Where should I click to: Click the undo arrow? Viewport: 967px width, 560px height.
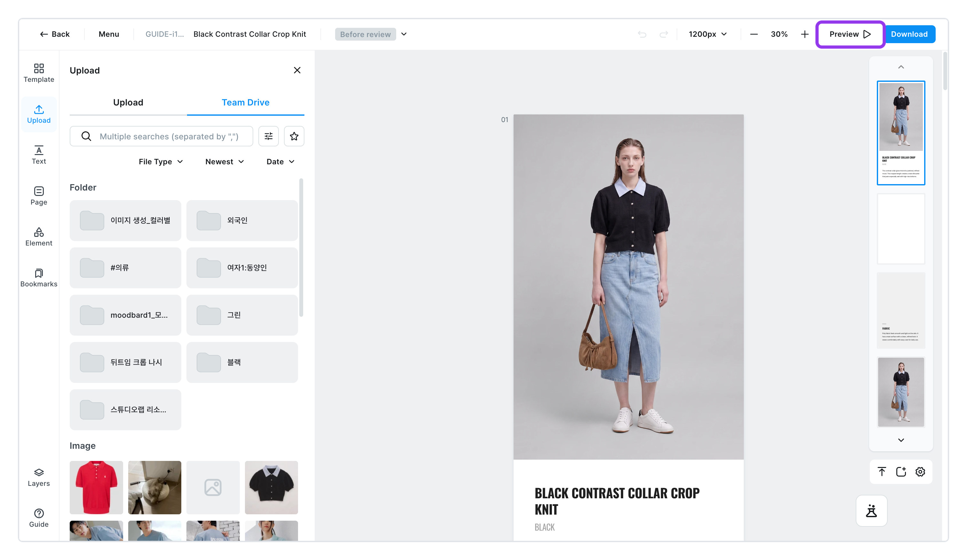[x=642, y=34]
